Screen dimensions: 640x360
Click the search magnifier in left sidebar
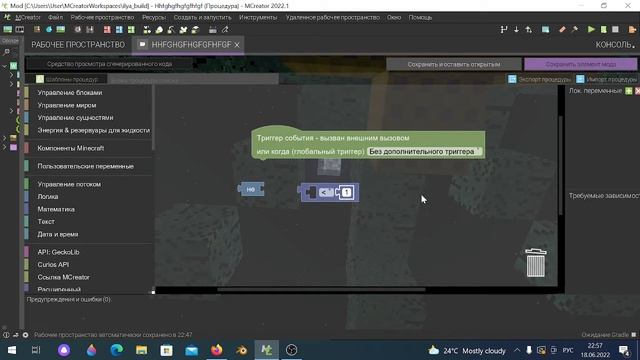[7, 52]
